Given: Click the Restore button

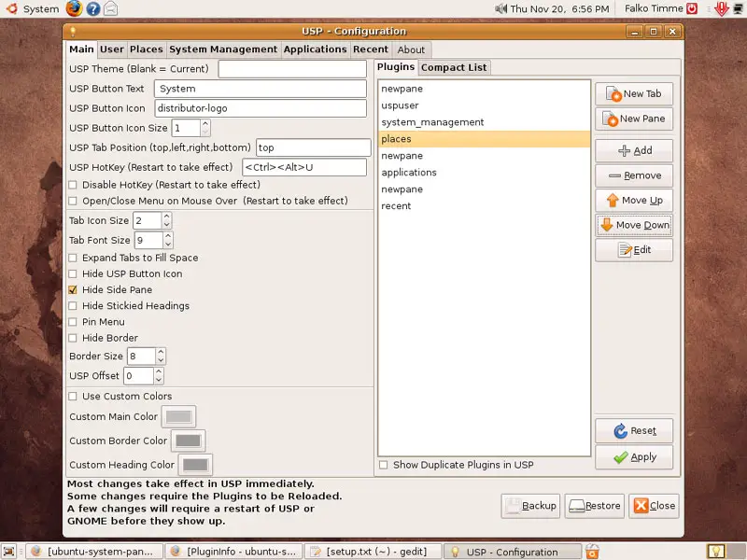Looking at the screenshot, I should pyautogui.click(x=595, y=506).
